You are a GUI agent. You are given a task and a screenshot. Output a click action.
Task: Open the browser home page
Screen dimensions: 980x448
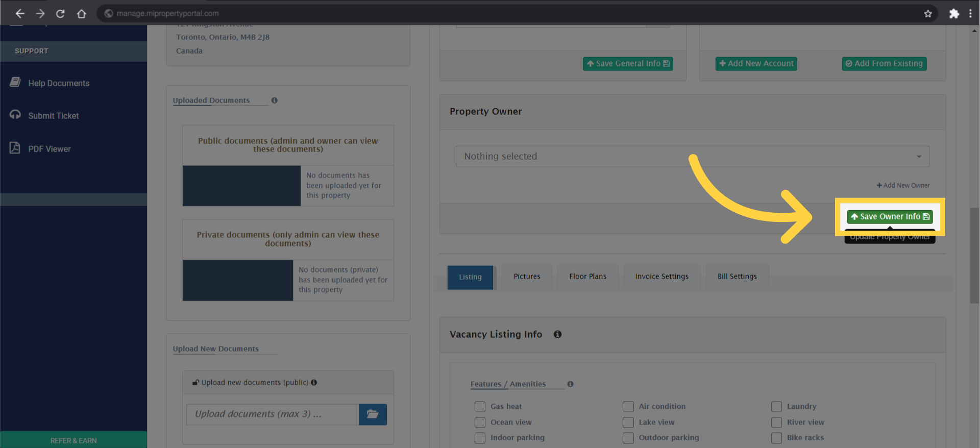(81, 14)
